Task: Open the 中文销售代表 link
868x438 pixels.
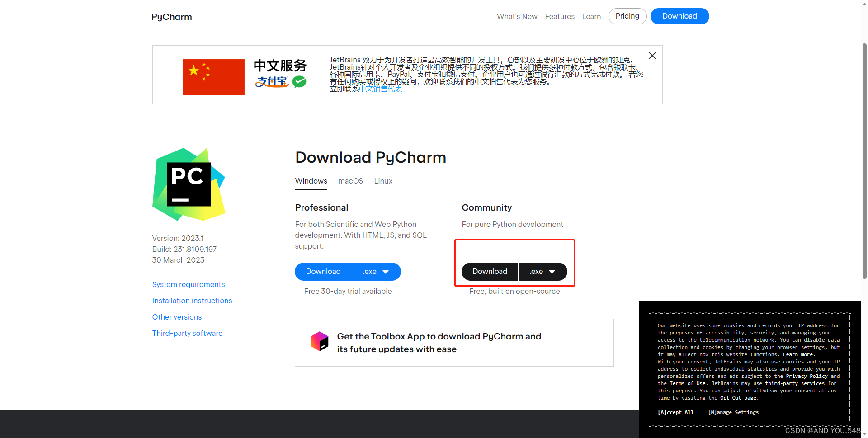Action: coord(380,89)
